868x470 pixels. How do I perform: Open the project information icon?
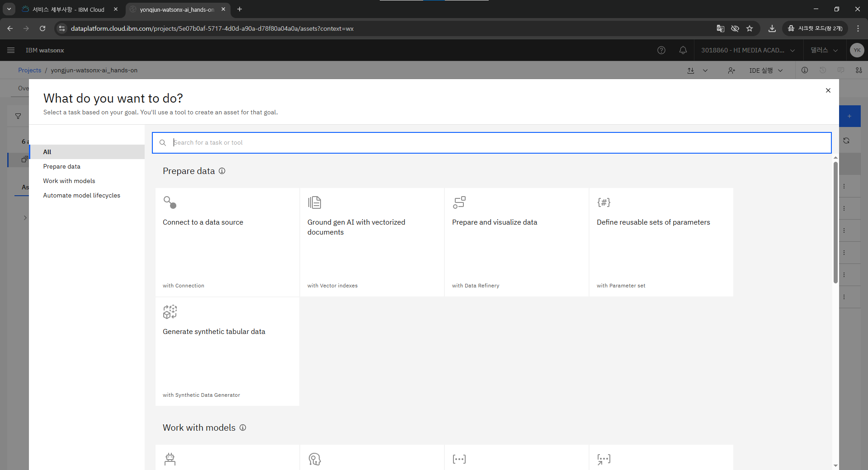[805, 70]
